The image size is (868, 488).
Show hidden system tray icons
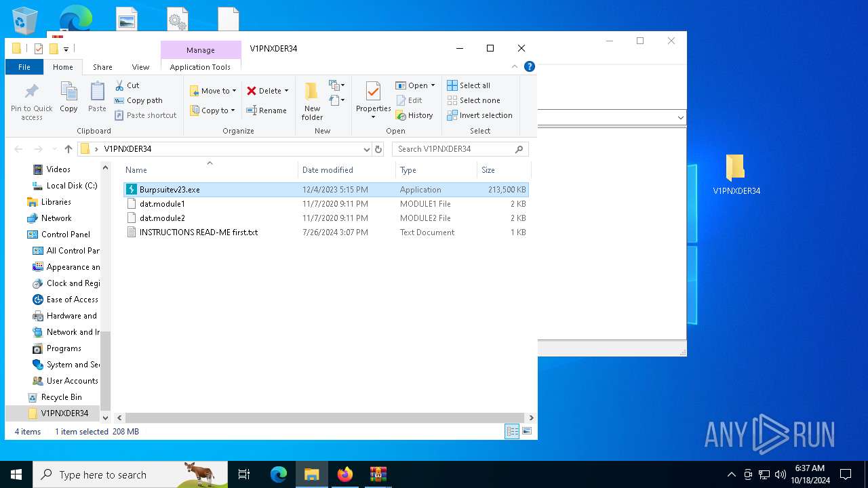[731, 474]
